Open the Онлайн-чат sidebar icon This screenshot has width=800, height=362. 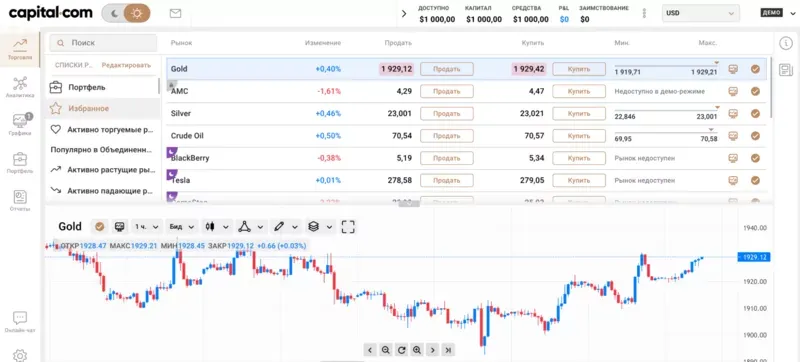point(20,322)
